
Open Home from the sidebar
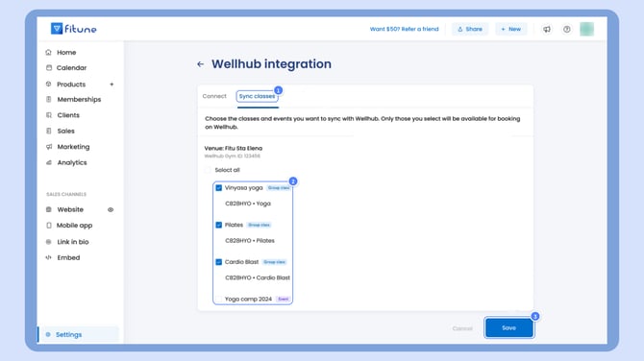coord(66,52)
